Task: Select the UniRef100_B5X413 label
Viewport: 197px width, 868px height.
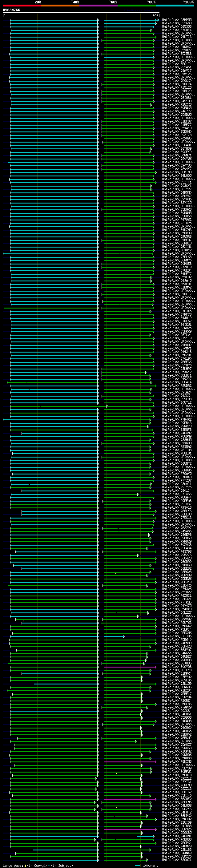Action: pos(177,128)
